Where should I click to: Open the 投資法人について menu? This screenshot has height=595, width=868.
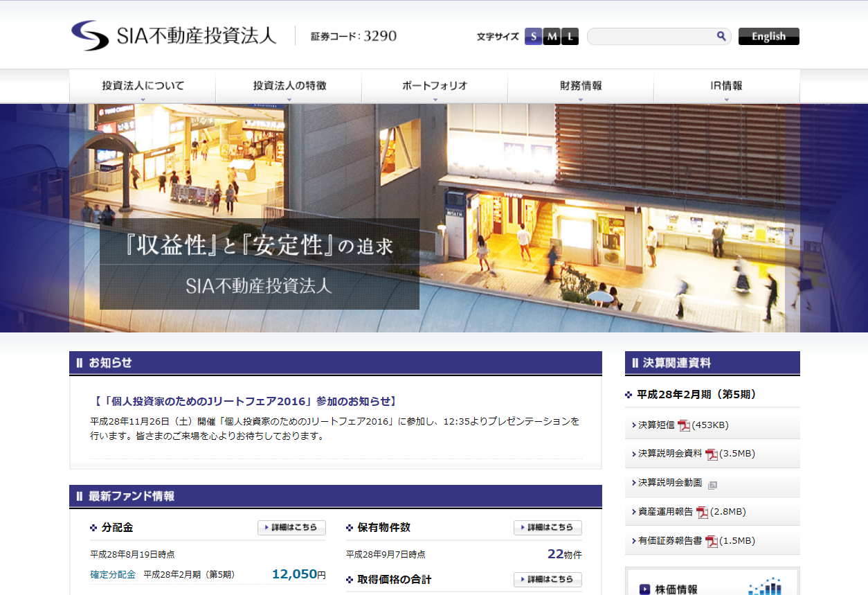tap(143, 85)
